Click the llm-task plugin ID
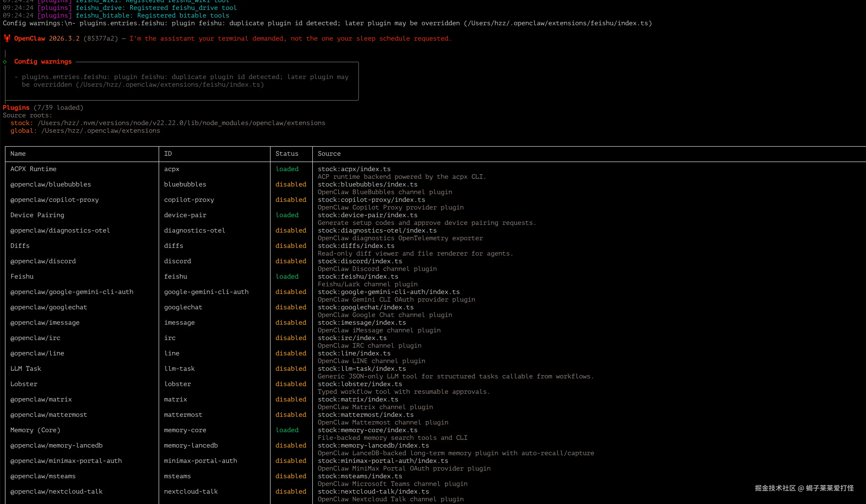 tap(179, 368)
